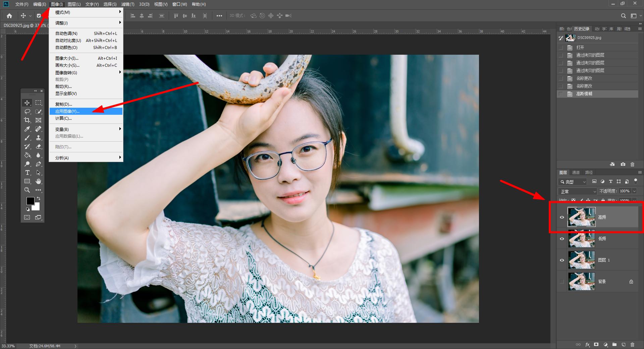Open the History panel options menu
Screen dimensions: 644x349
639,29
